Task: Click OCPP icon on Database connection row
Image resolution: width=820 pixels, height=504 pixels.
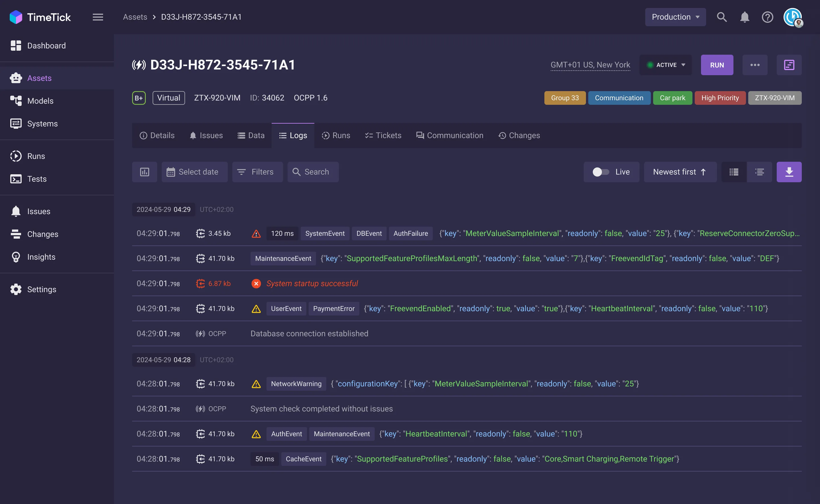Action: coord(200,334)
